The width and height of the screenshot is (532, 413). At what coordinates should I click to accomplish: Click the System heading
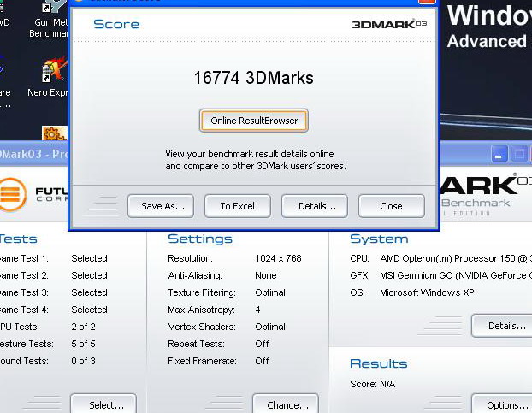click(379, 239)
